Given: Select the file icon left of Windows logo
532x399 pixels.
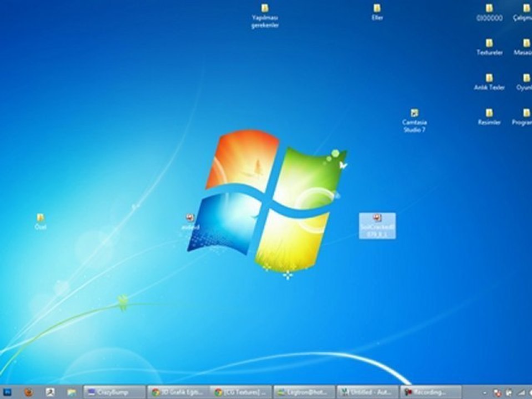Looking at the screenshot, I should pyautogui.click(x=190, y=222).
